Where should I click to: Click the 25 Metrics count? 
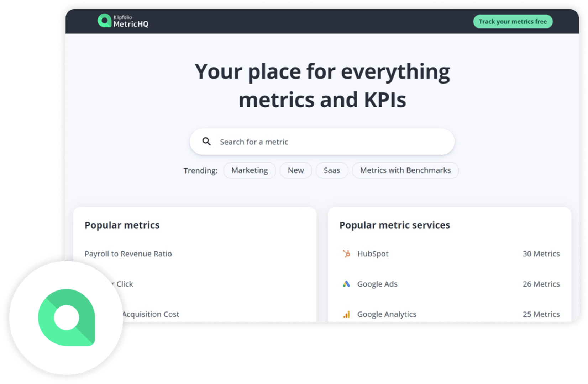coord(541,314)
